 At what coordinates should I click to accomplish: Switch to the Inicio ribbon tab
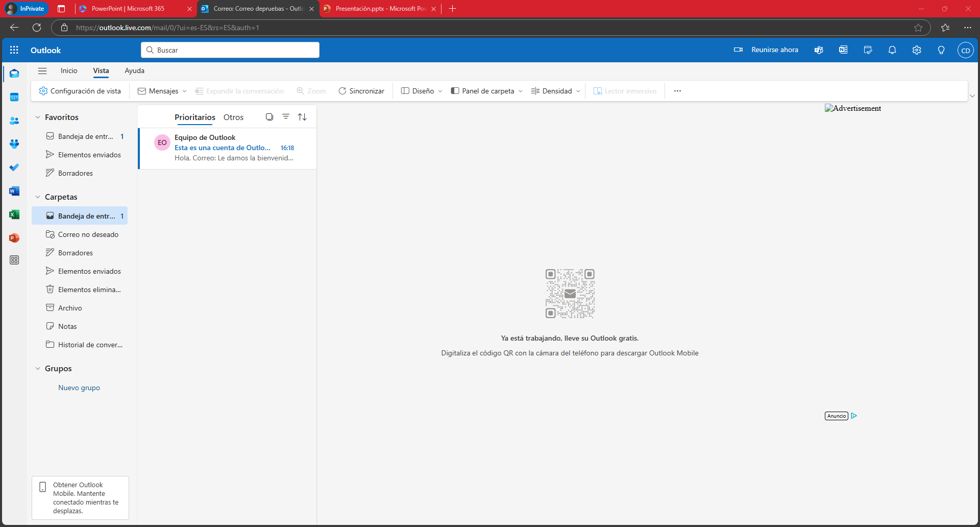click(x=69, y=71)
